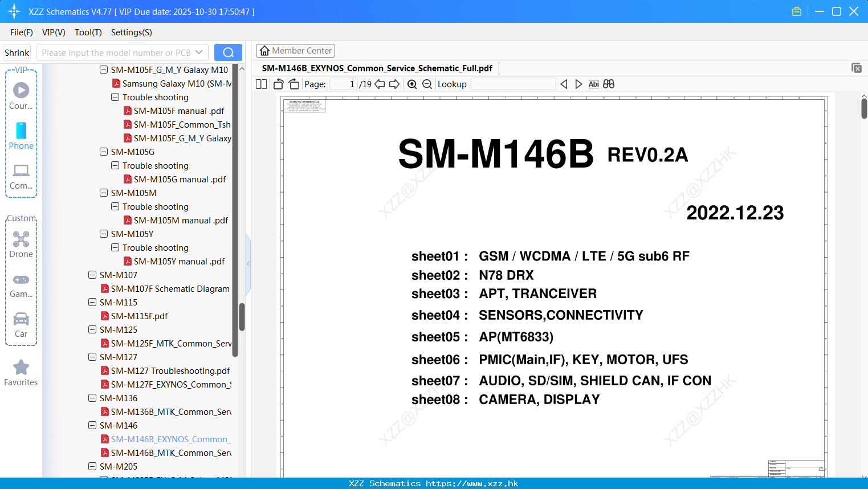
Task: Click the www.xzz.hk link in status bar
Action: (472, 483)
